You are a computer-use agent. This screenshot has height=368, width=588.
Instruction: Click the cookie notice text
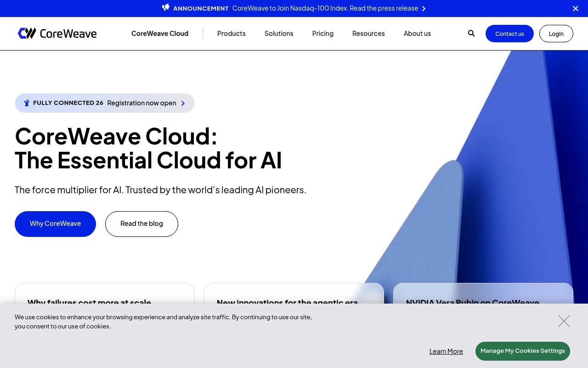tap(164, 322)
